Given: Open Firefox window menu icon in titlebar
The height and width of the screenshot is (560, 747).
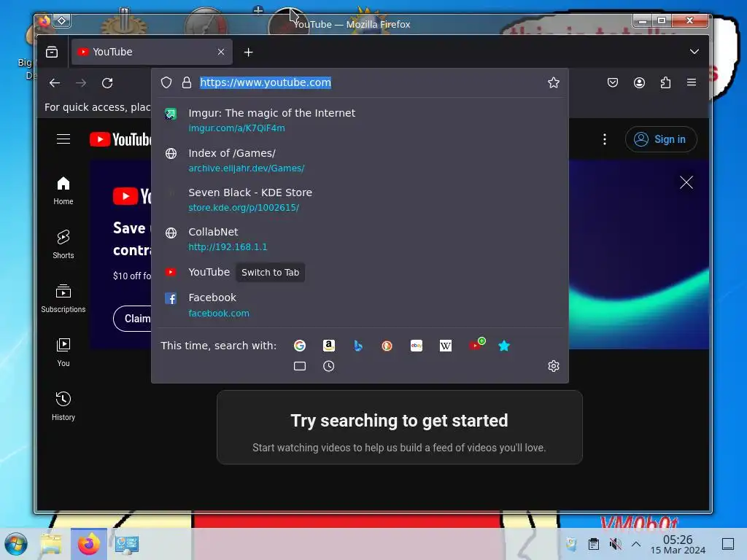Looking at the screenshot, I should pos(44,21).
